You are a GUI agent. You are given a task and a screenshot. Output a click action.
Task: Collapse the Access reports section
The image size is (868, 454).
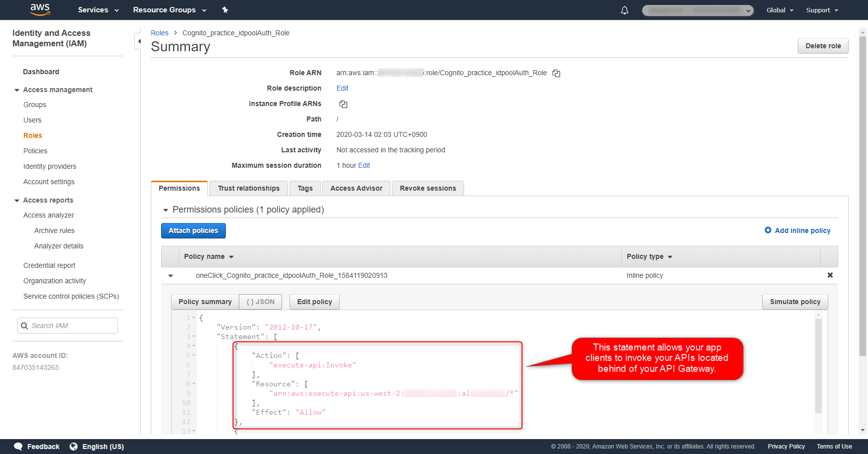pos(17,201)
